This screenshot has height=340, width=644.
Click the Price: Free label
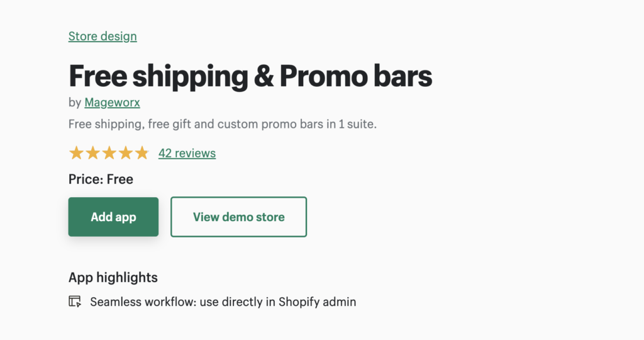101,179
